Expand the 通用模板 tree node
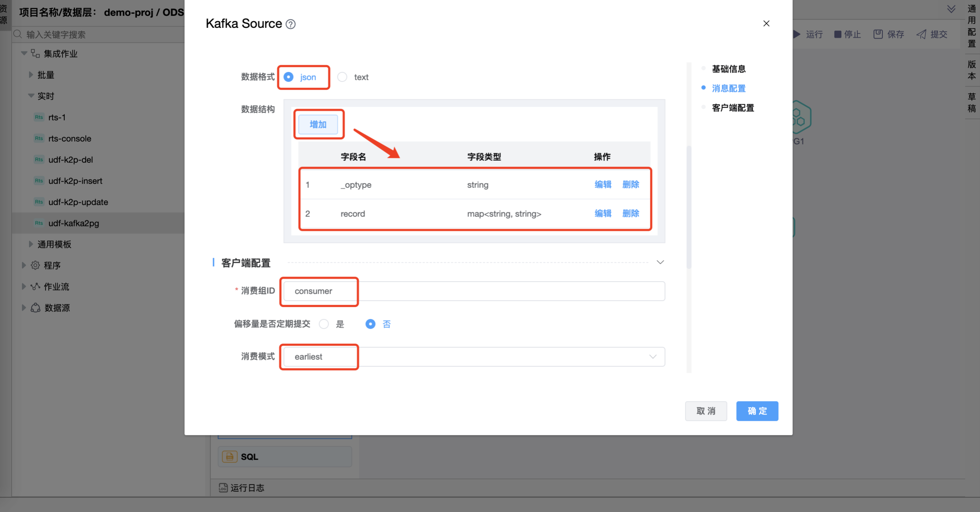The width and height of the screenshot is (980, 512). 31,244
